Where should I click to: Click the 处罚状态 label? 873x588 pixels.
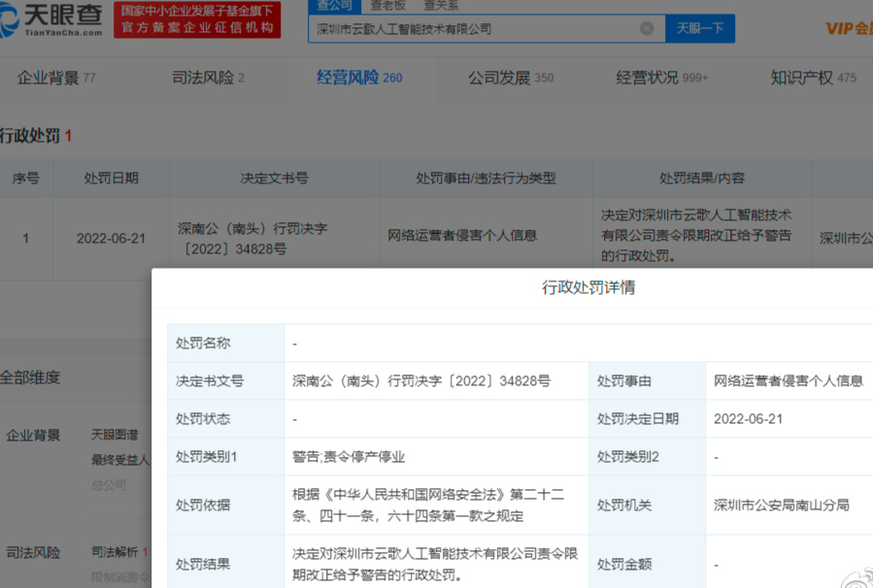(x=203, y=419)
